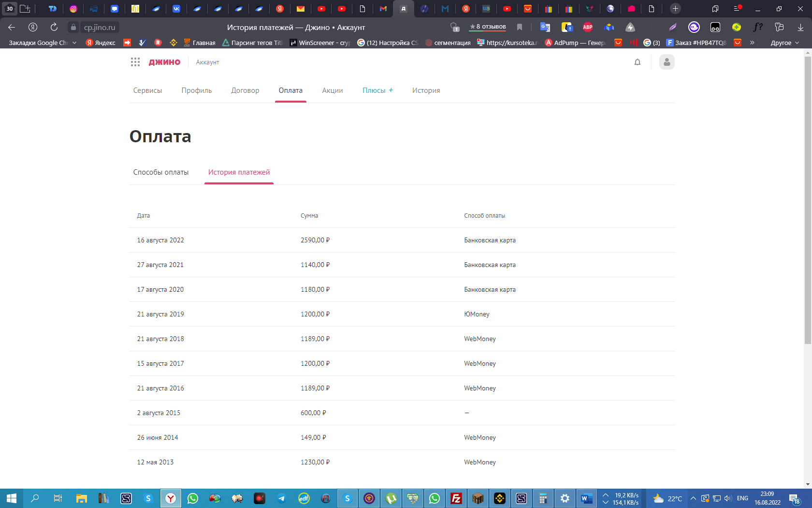Screen dimensions: 812x508
Task: Open Windows taskbar search
Action: 35,498
